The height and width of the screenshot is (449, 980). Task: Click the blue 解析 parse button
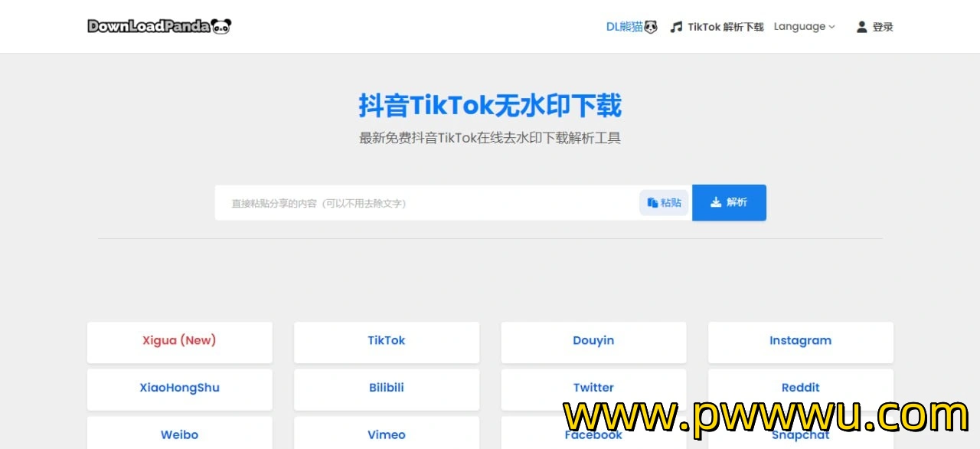click(729, 202)
